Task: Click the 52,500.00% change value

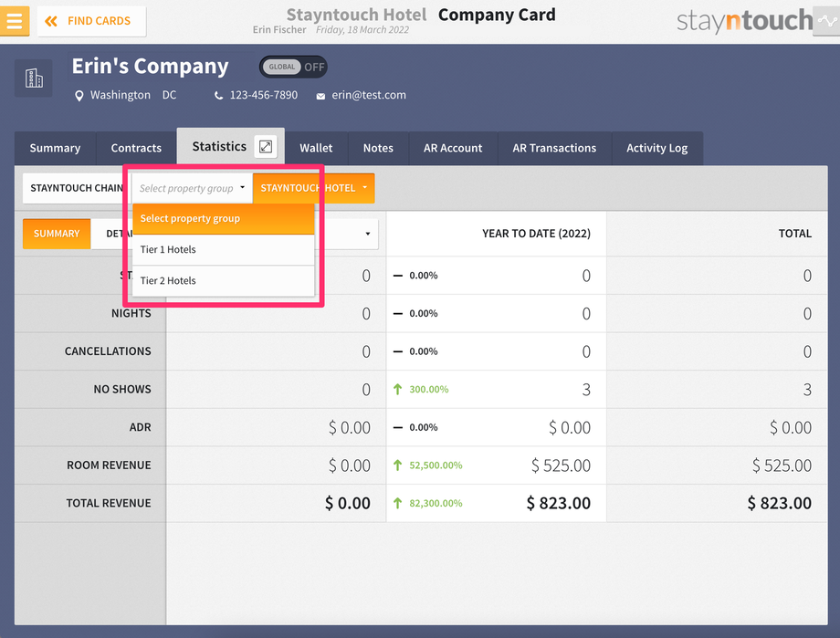Action: (x=436, y=465)
